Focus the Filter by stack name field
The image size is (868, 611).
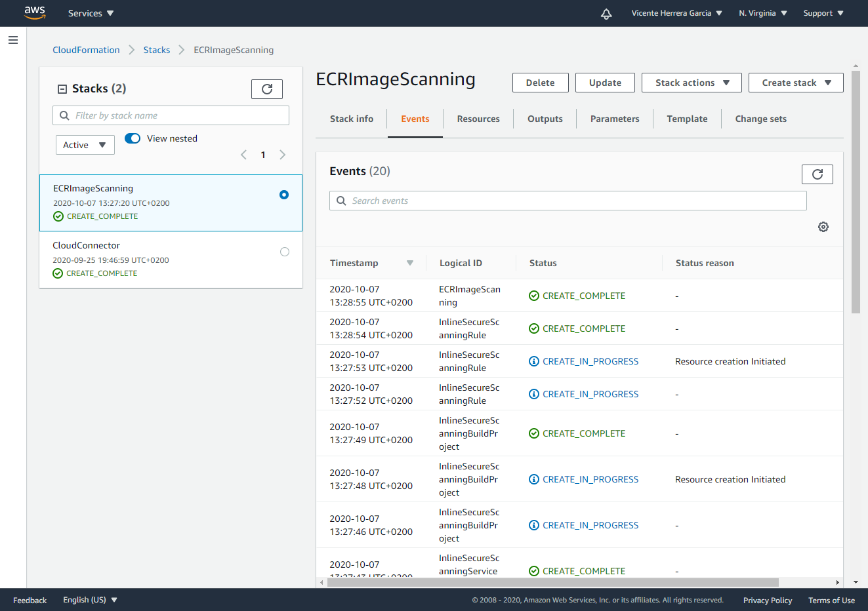pyautogui.click(x=171, y=115)
